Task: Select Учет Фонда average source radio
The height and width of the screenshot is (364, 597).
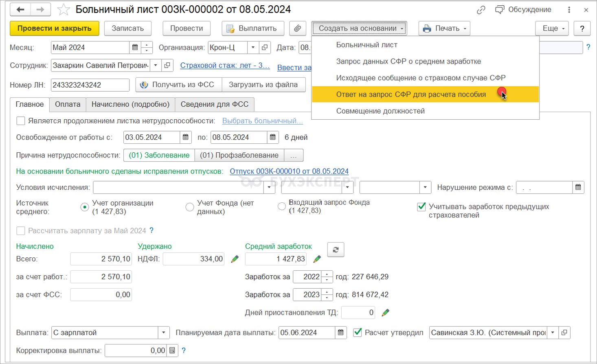Action: [x=190, y=207]
